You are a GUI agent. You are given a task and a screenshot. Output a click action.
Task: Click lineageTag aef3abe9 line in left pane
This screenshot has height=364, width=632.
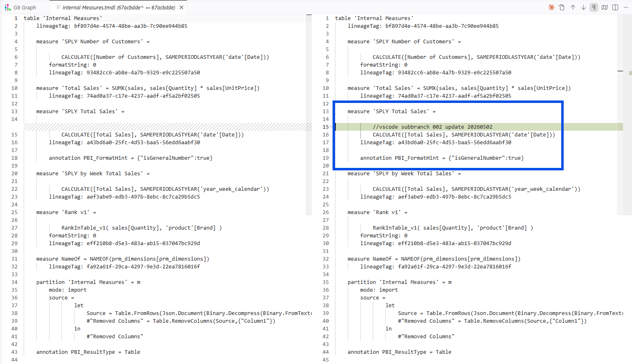tap(124, 197)
